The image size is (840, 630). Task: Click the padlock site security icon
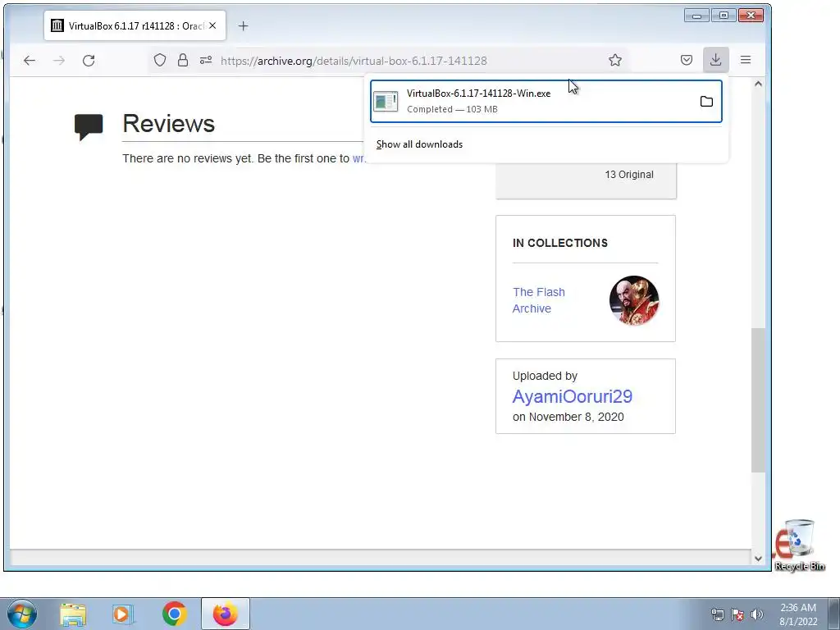[x=183, y=60]
